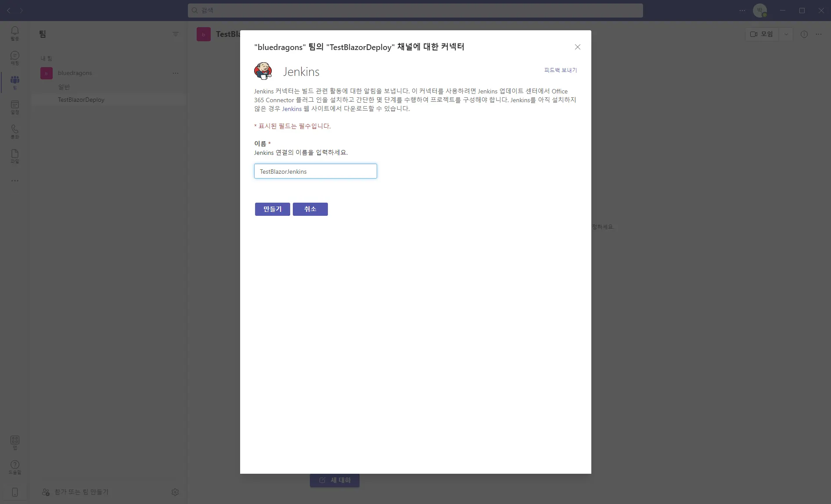Viewport: 831px width, 504px height.
Task: Start a meeting with the Meet button
Action: [762, 34]
